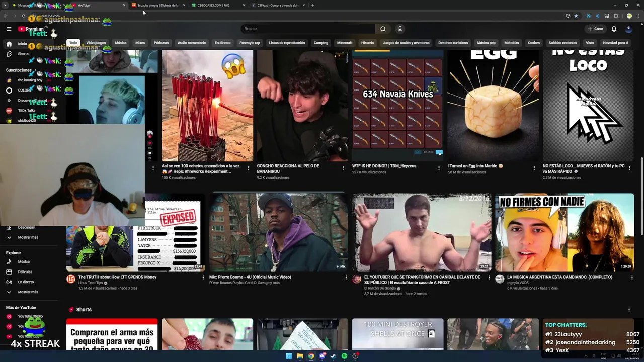Select the Videojuegos filter chip
The height and width of the screenshot is (362, 644).
[96, 43]
